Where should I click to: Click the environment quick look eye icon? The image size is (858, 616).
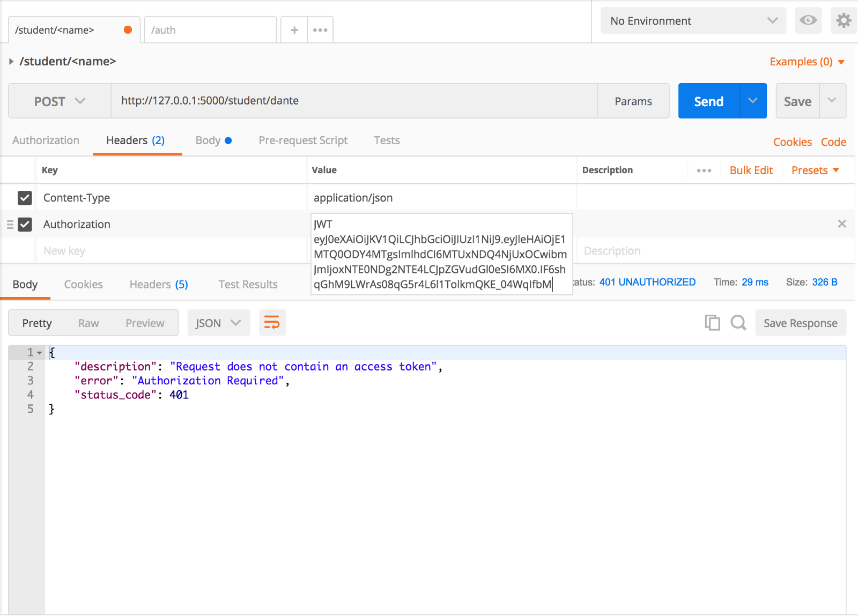[x=808, y=21]
